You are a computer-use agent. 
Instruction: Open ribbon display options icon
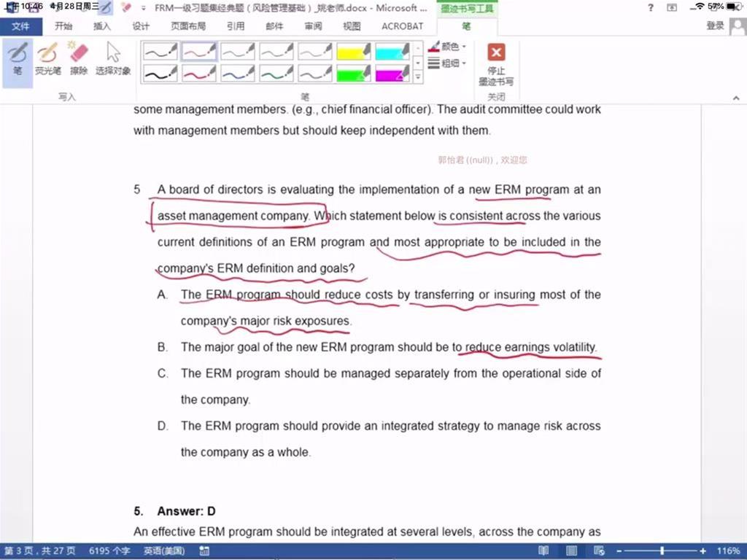pos(672,7)
